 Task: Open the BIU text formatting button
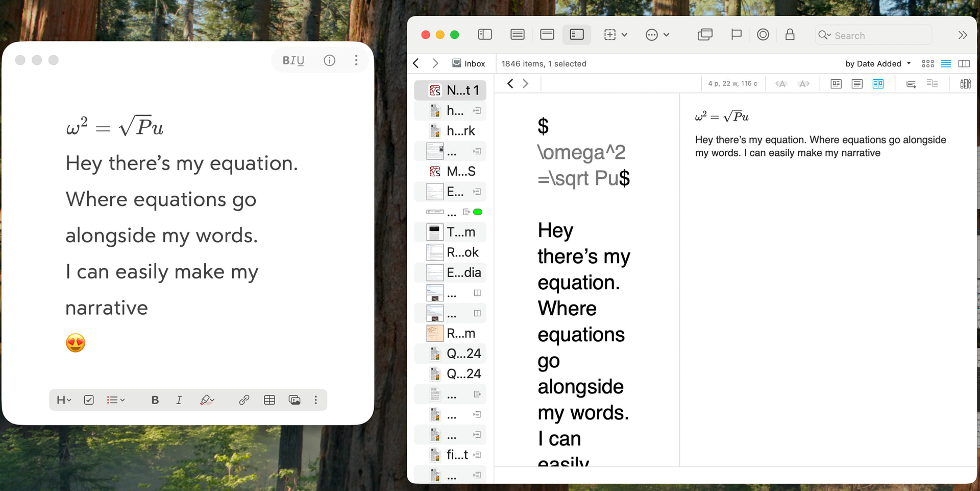293,60
